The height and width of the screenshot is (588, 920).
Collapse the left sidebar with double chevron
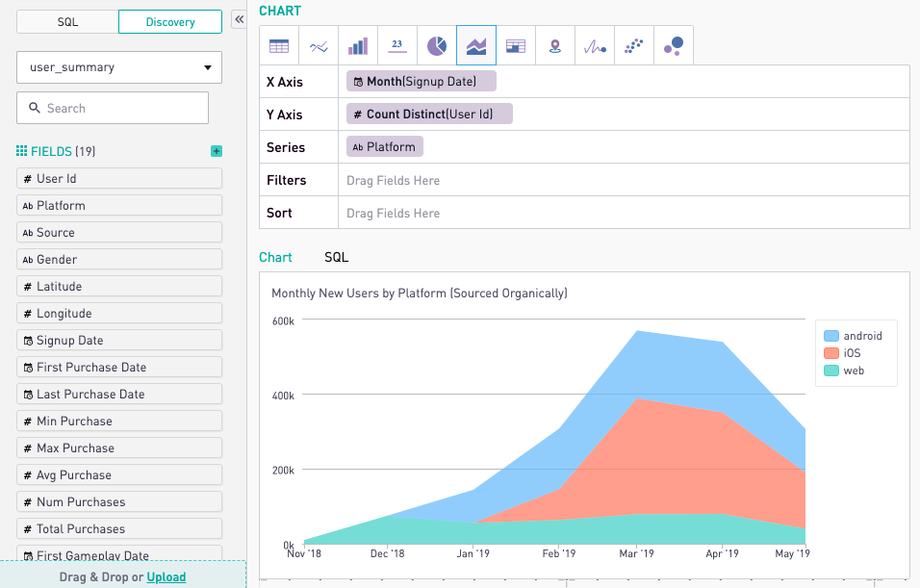click(x=237, y=17)
